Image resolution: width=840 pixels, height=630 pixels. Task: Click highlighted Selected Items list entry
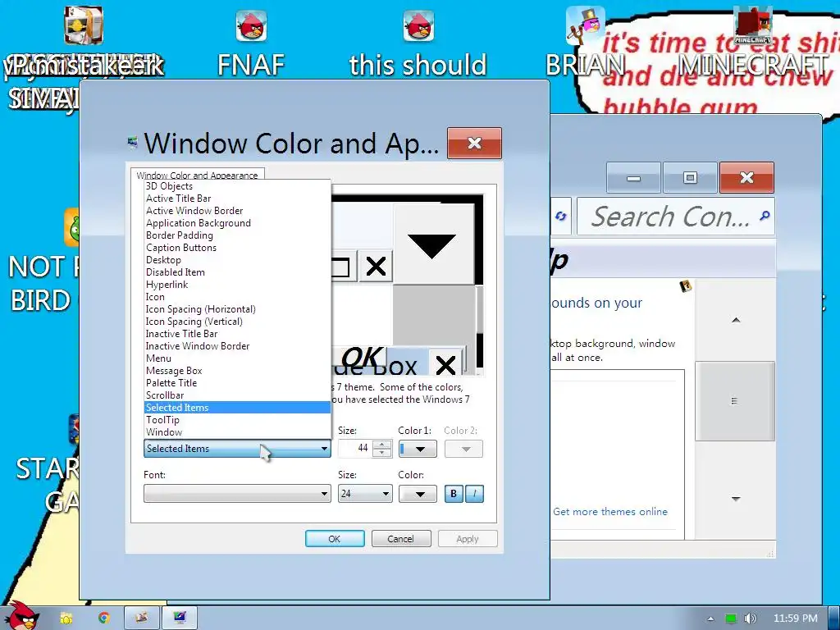pyautogui.click(x=237, y=408)
